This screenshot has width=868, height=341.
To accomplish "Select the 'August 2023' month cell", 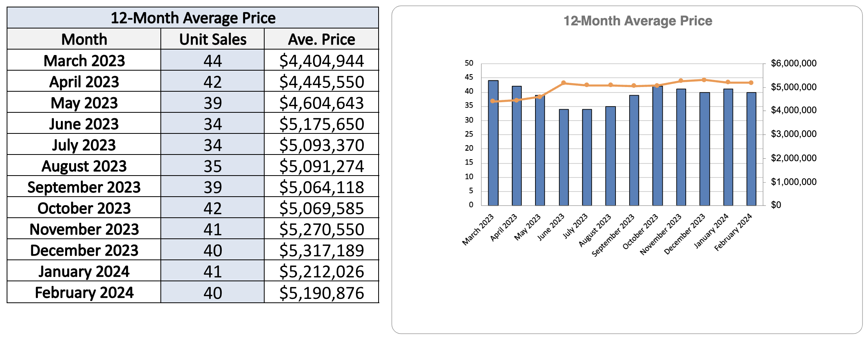I will pos(84,165).
